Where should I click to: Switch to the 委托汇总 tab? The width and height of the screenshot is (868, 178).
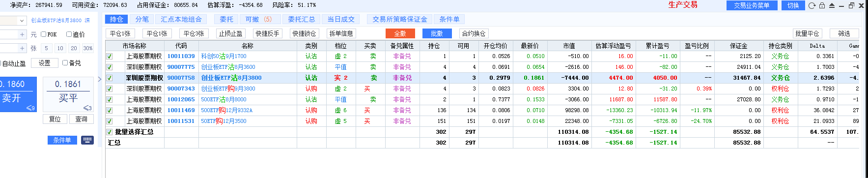pyautogui.click(x=301, y=19)
